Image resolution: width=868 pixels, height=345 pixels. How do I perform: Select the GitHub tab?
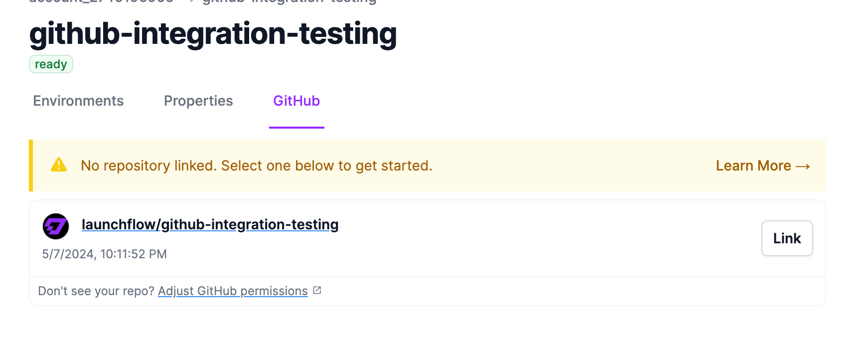click(x=296, y=101)
